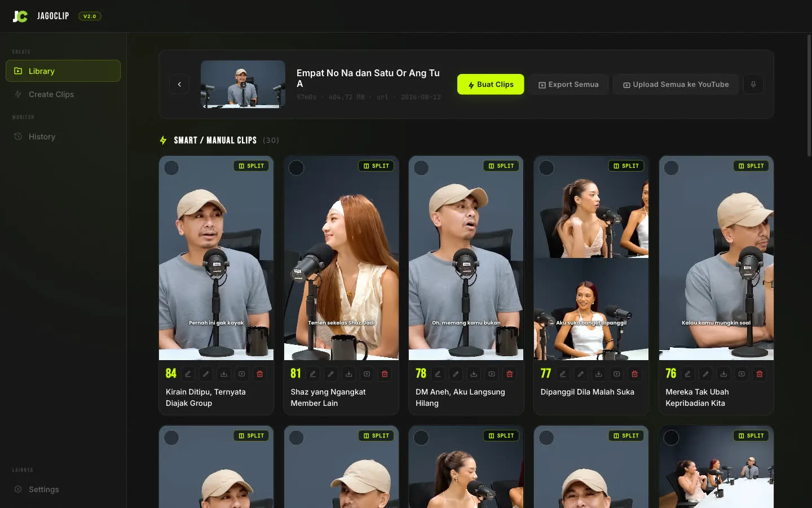Rename the score 81 clip title

pos(313,374)
